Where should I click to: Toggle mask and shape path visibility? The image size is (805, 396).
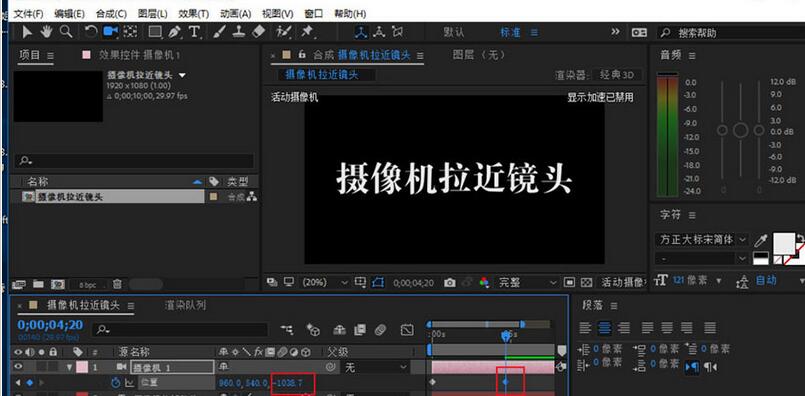pyautogui.click(x=377, y=282)
